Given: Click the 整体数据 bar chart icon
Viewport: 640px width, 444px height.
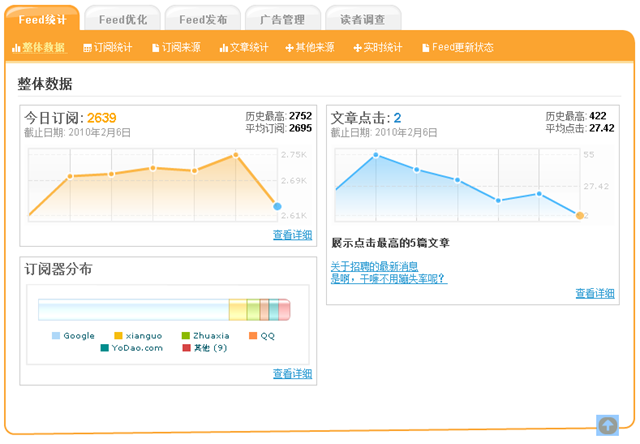Looking at the screenshot, I should point(16,48).
